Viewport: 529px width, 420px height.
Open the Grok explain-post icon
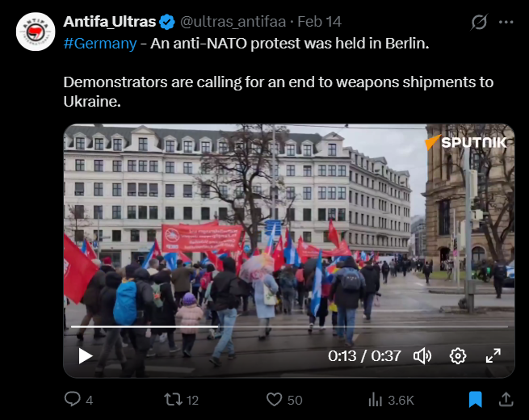pyautogui.click(x=479, y=23)
